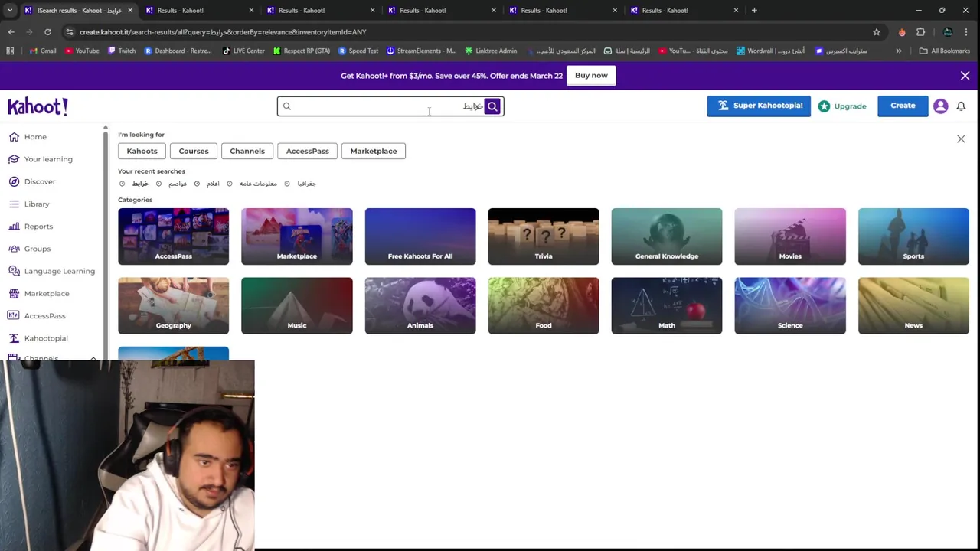
Task: Open the Twitch bookmark
Action: [122, 51]
